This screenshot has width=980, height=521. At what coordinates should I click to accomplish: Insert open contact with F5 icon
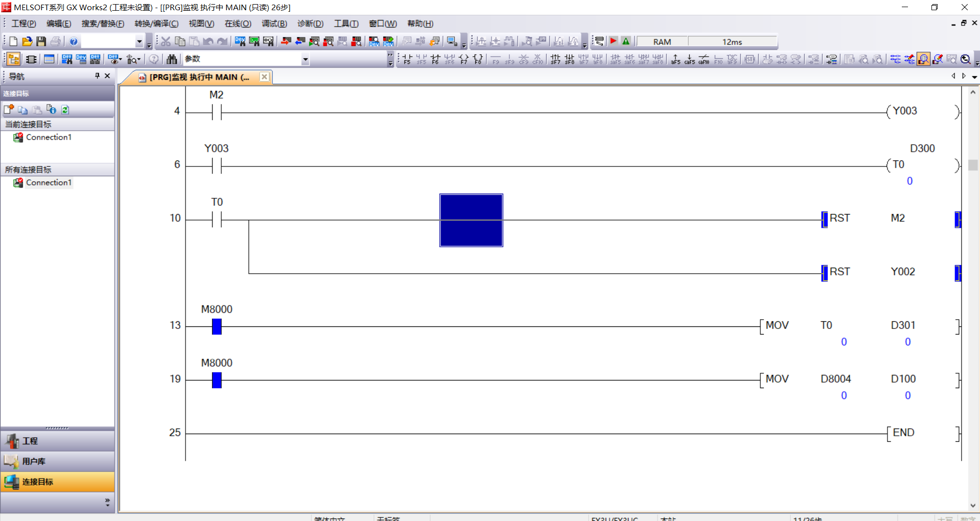(x=407, y=59)
